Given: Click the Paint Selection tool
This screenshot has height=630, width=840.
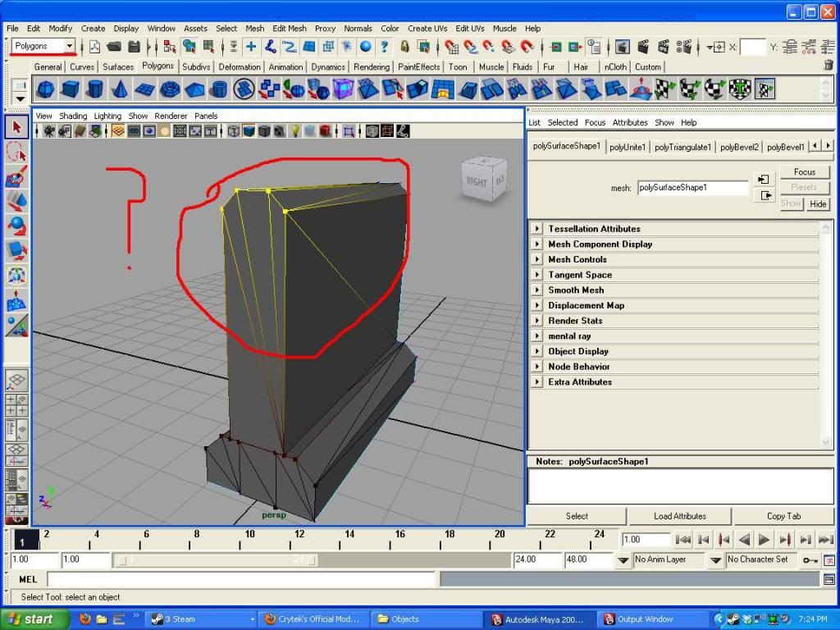Looking at the screenshot, I should click(x=16, y=176).
